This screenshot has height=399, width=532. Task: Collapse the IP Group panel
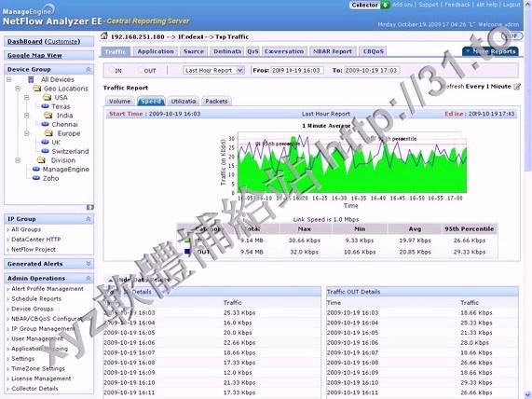[x=89, y=219]
